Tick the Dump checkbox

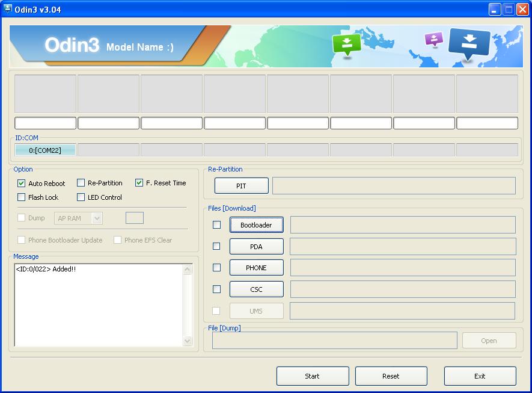pos(22,218)
